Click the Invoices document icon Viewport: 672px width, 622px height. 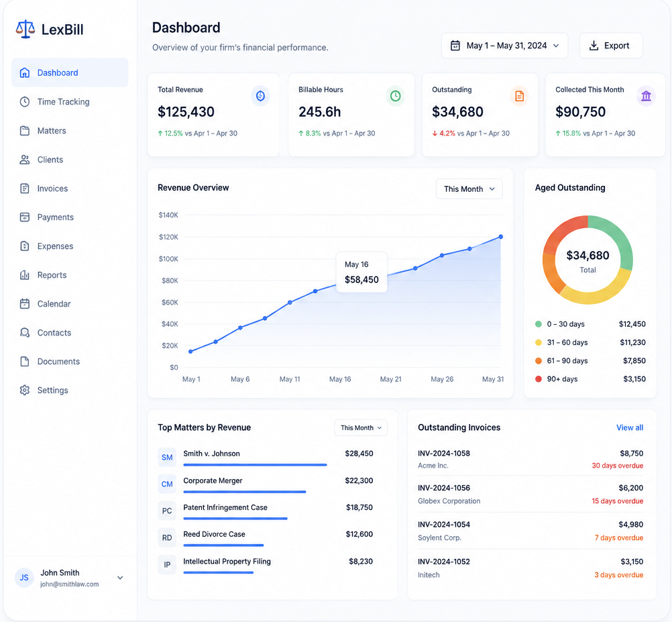click(25, 188)
